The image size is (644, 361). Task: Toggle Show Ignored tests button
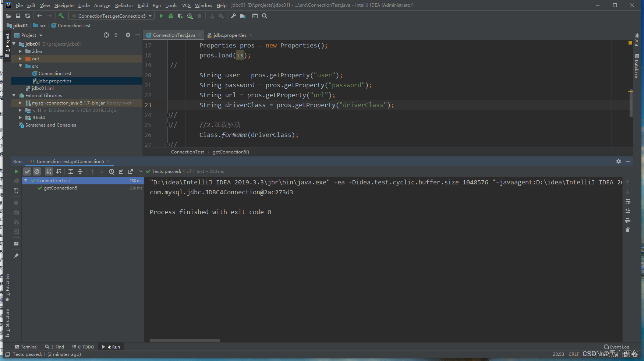click(37, 171)
